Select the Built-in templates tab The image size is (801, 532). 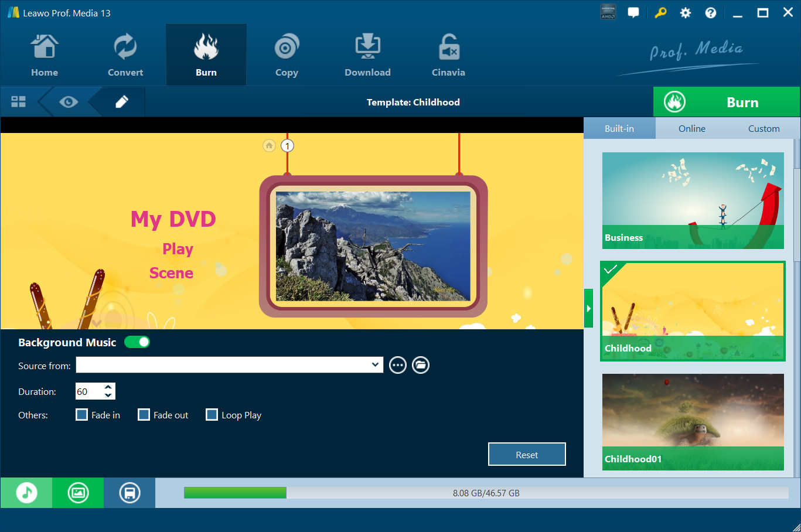(x=619, y=128)
